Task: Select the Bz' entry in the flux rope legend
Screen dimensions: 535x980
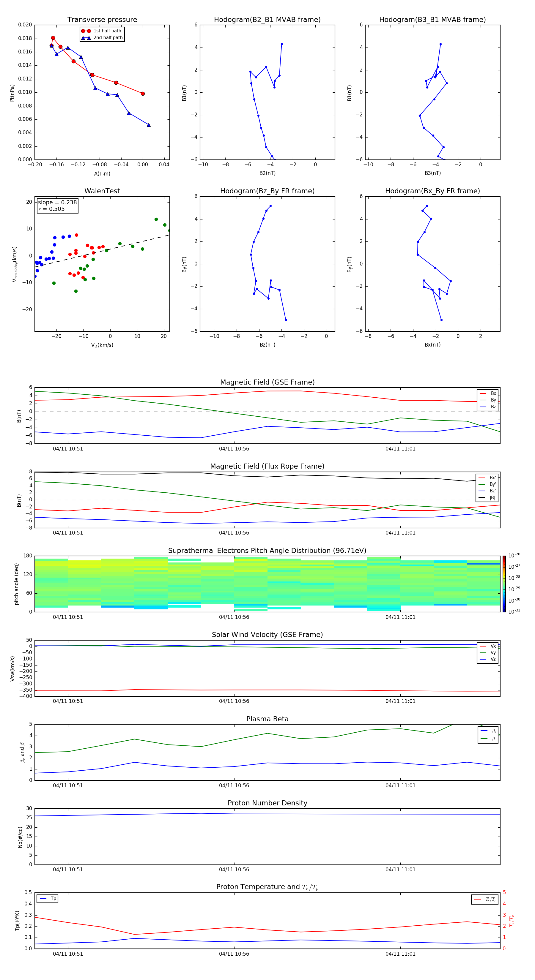Action: [487, 491]
